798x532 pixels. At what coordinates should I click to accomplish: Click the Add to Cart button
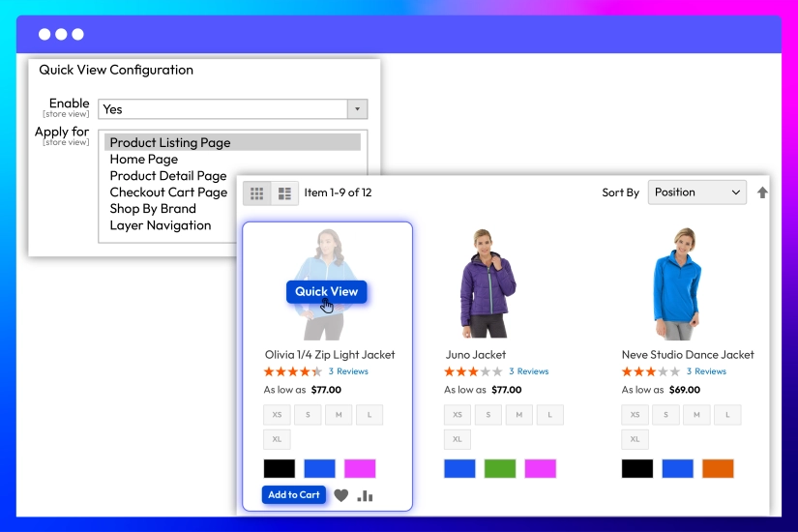294,495
